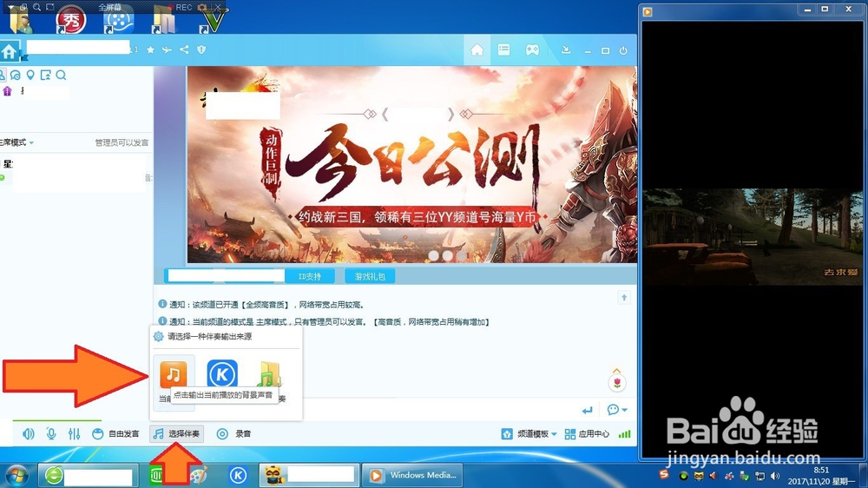Click the Sogou S input tray icon
The width and height of the screenshot is (868, 488).
coord(664,475)
